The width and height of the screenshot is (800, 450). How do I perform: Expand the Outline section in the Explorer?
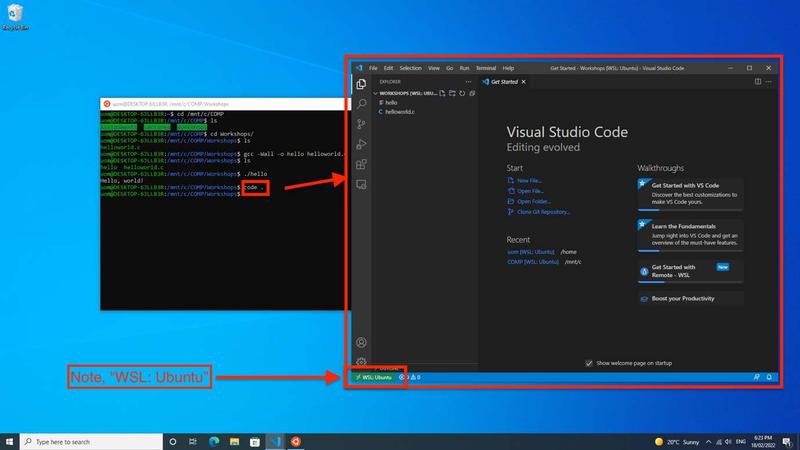coord(388,368)
